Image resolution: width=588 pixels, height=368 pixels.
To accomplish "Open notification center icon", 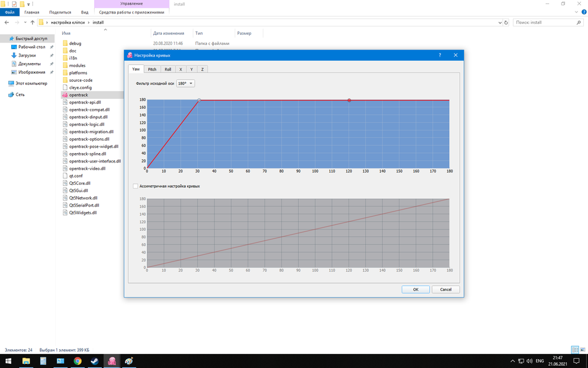I will (x=576, y=362).
